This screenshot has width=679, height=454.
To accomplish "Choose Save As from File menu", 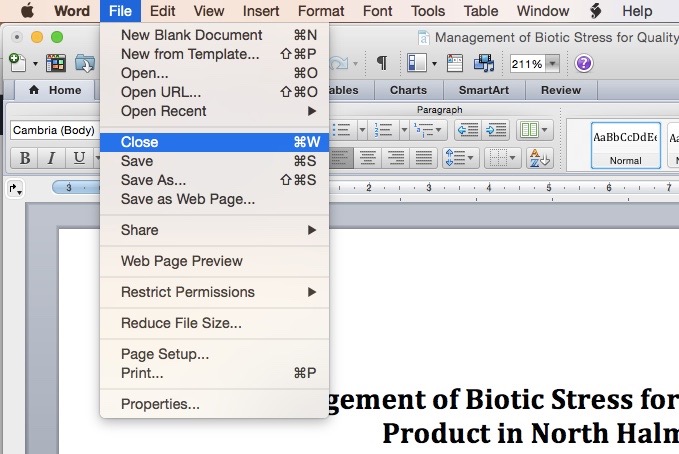I will pyautogui.click(x=153, y=180).
